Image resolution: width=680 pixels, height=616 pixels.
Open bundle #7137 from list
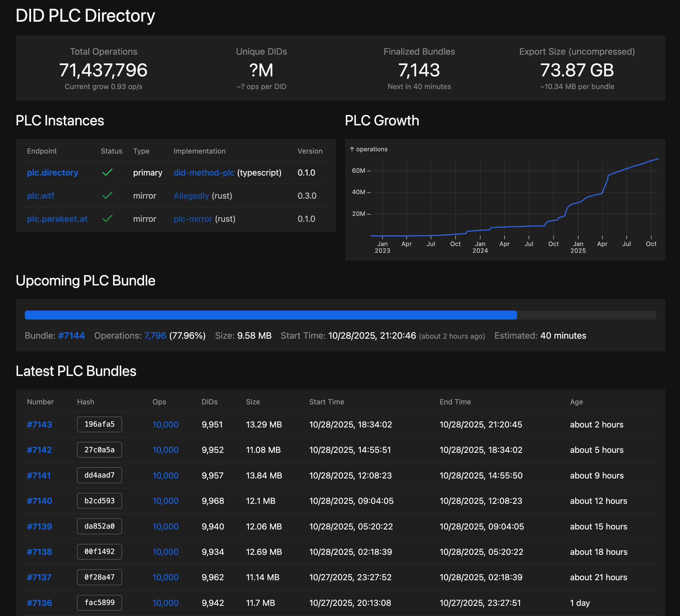pos(39,577)
